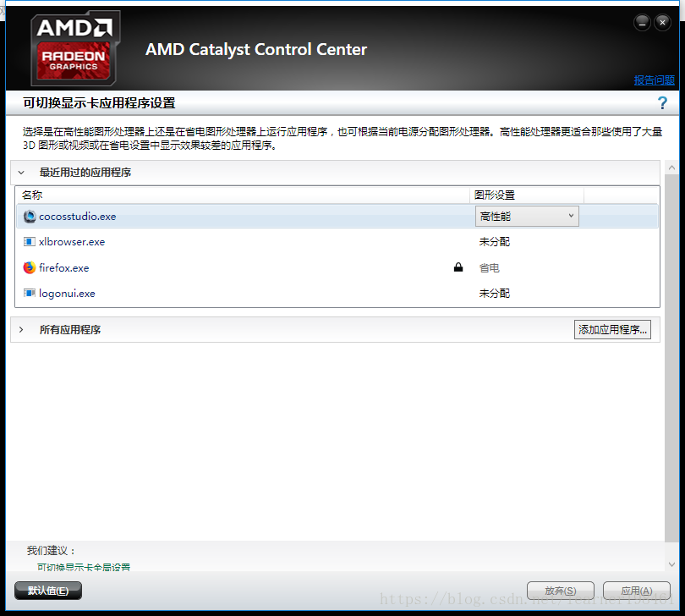Click the scrollbar up arrow
Image resolution: width=685 pixels, height=616 pixels.
(672, 168)
